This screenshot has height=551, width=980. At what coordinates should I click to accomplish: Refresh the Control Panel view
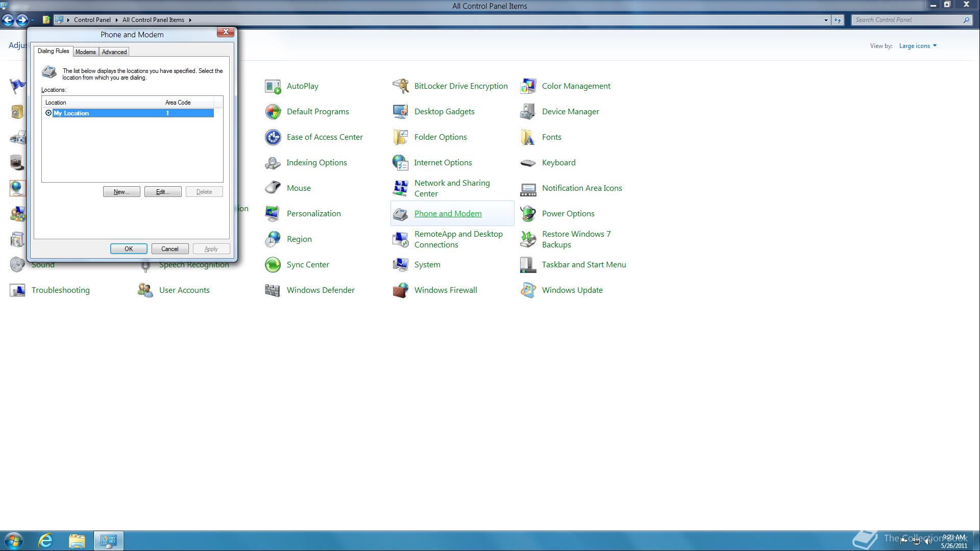(838, 20)
